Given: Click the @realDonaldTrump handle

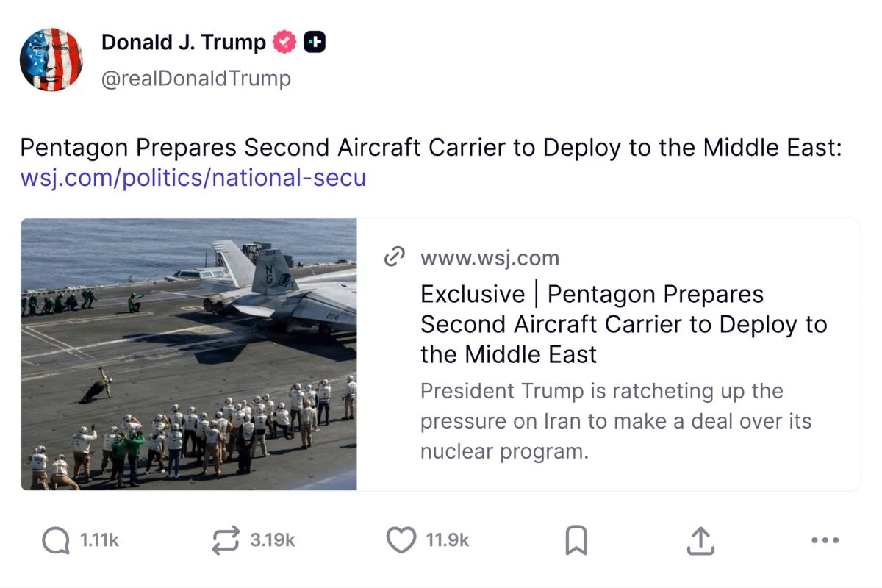Looking at the screenshot, I should click(x=196, y=78).
